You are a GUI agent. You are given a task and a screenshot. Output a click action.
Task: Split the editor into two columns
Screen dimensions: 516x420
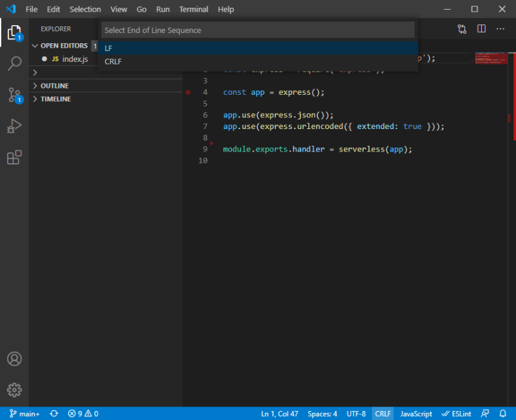[x=481, y=29]
